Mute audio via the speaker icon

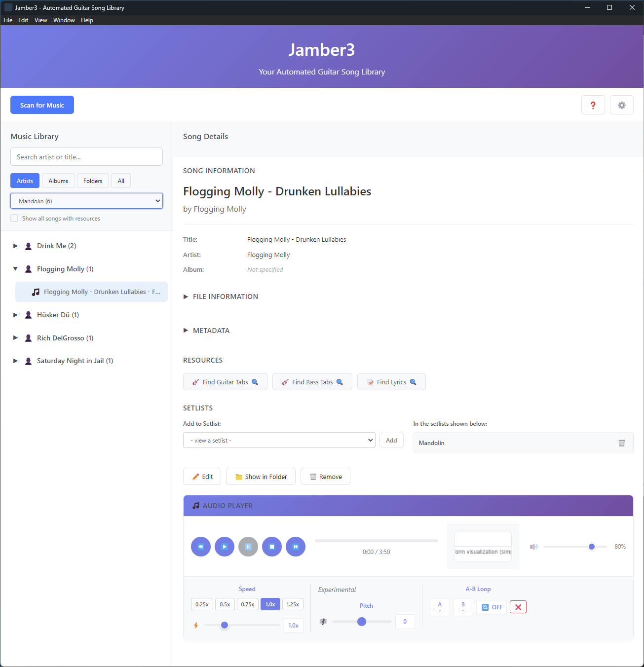(533, 547)
